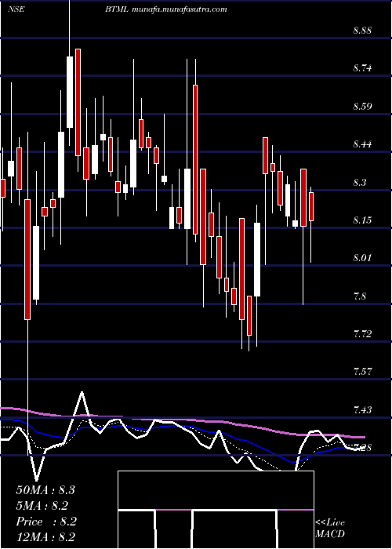Viewport: 392px width, 549px height.
Task: Click the 8.44 price axis label
Action: point(362,144)
